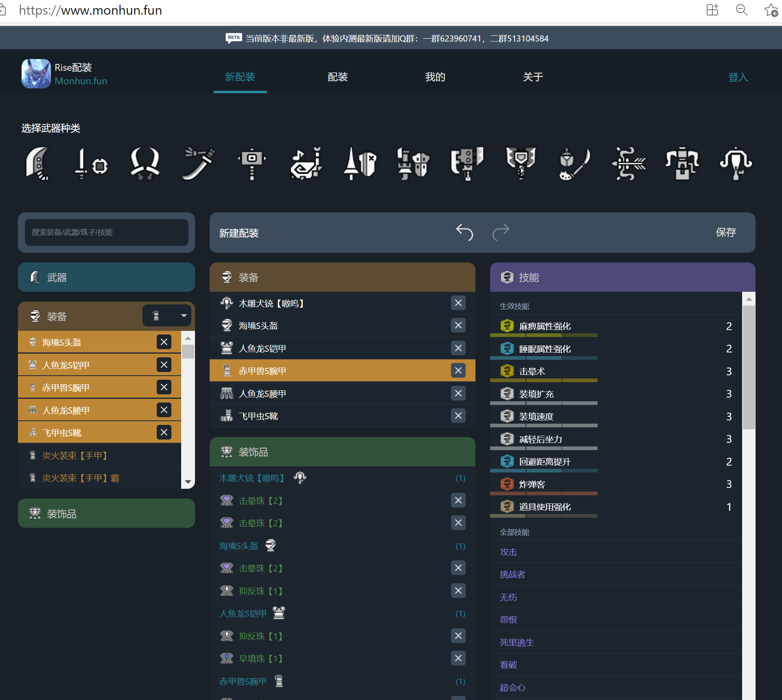Remove the 早填珠【1】 decoration
The width and height of the screenshot is (782, 700).
point(458,658)
